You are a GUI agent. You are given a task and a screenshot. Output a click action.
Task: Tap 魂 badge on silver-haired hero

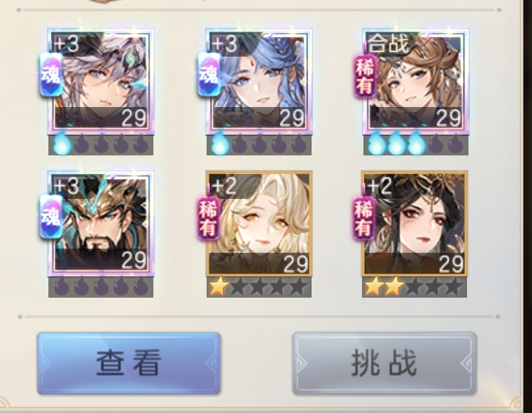coord(51,75)
